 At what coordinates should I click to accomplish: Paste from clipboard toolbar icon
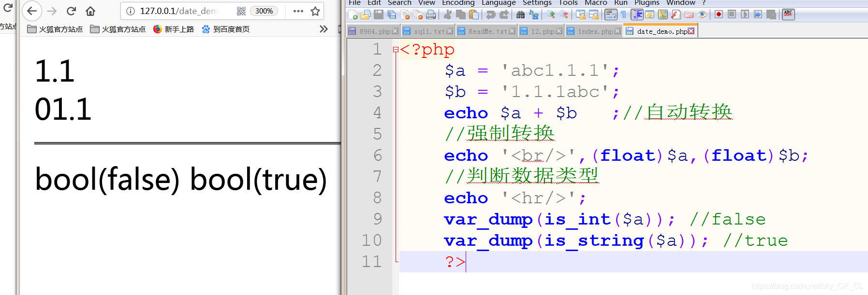(x=474, y=14)
